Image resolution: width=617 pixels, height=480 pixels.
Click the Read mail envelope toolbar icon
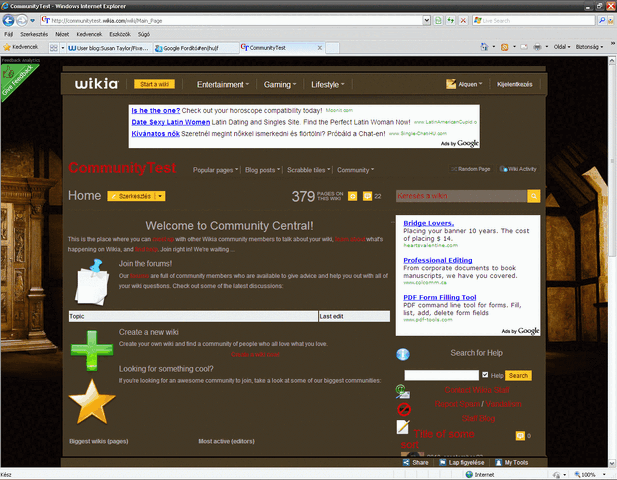point(524,47)
